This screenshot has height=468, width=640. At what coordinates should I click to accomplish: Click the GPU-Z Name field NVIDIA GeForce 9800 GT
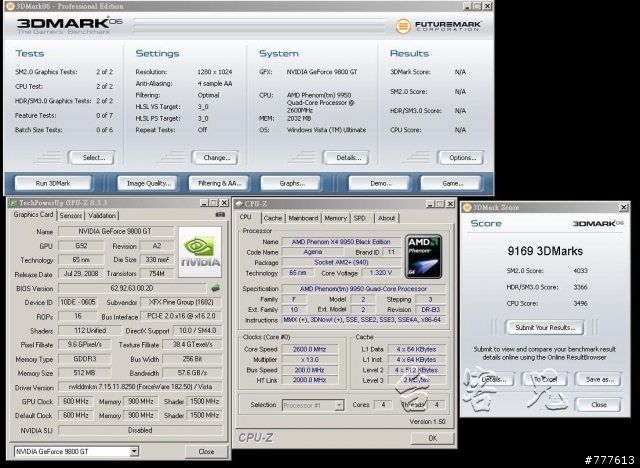coord(116,231)
